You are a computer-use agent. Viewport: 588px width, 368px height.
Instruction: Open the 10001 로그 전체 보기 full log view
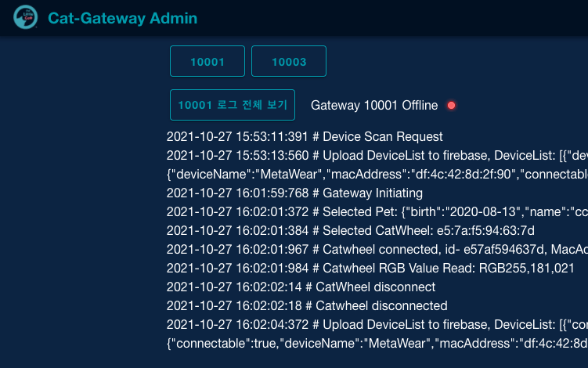click(x=233, y=105)
